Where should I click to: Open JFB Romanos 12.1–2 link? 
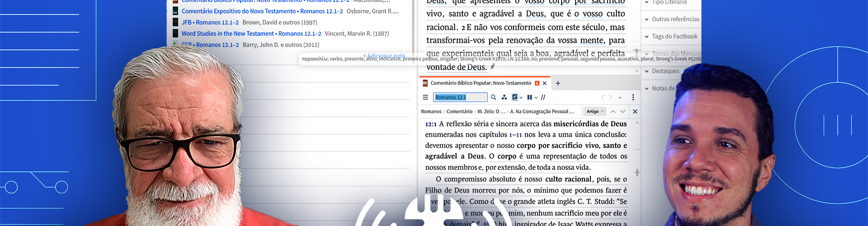210,22
